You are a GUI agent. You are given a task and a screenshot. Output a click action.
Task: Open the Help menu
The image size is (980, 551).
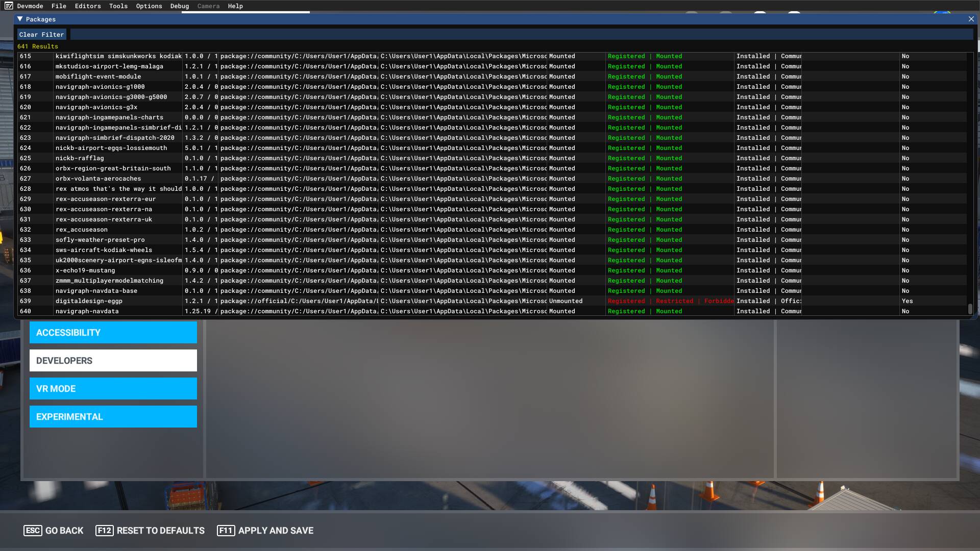(x=235, y=6)
